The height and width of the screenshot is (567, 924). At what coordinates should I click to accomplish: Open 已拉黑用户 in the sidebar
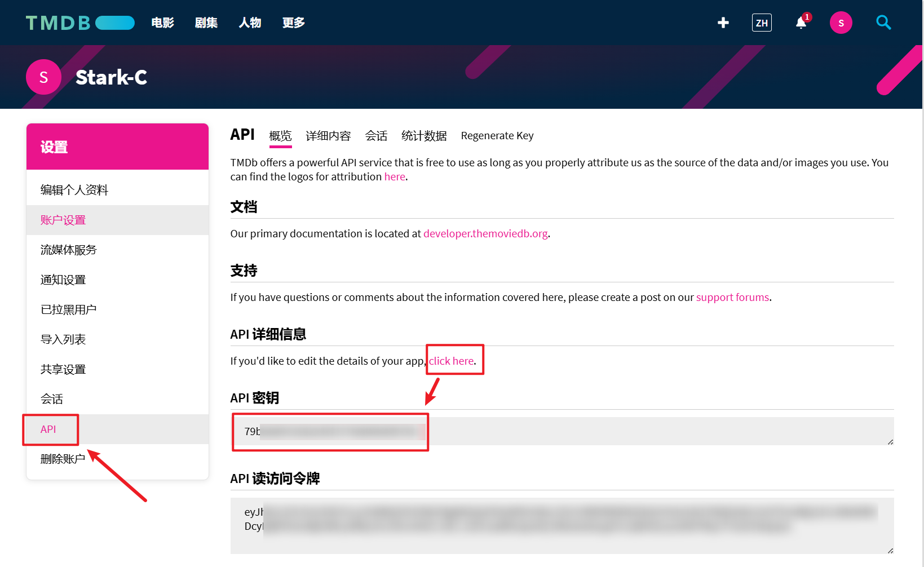[x=117, y=309]
